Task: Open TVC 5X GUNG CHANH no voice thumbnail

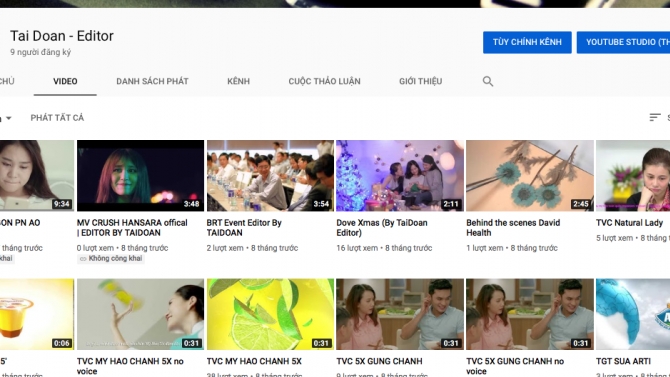Action: (x=530, y=314)
